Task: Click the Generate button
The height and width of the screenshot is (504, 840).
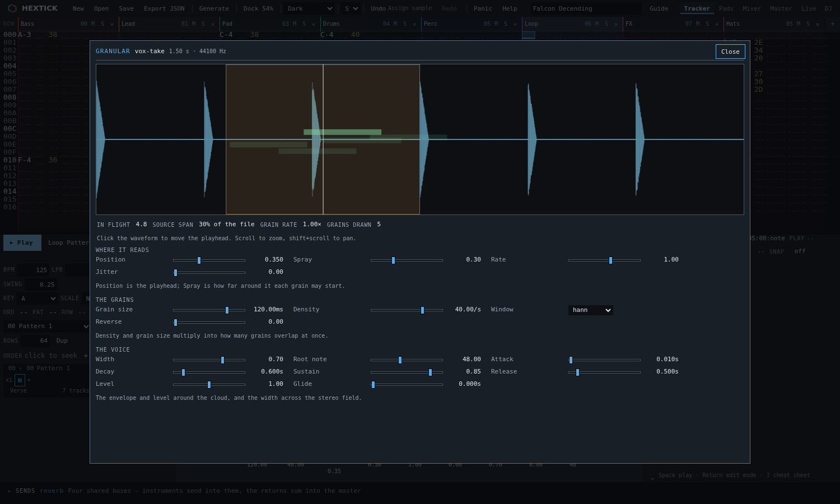Action: (214, 8)
